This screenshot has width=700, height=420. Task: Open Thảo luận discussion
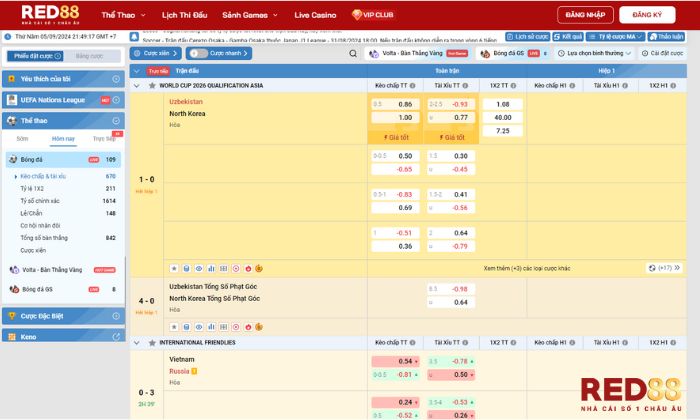point(666,37)
